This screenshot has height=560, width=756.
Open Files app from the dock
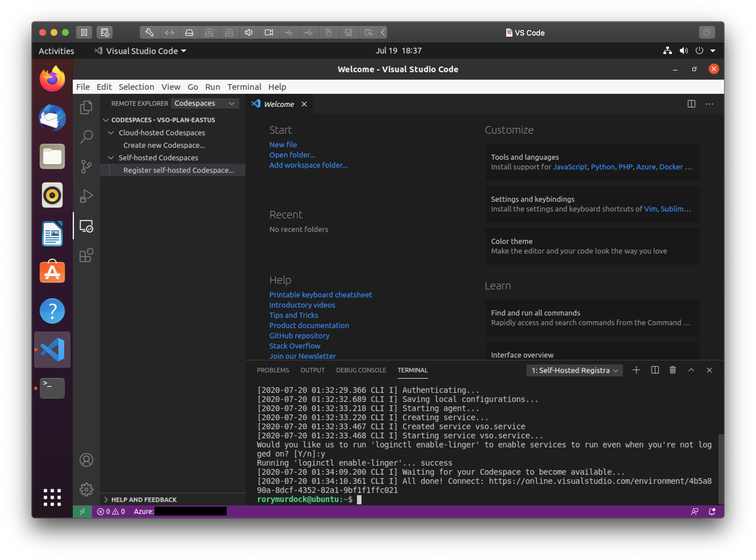(52, 156)
